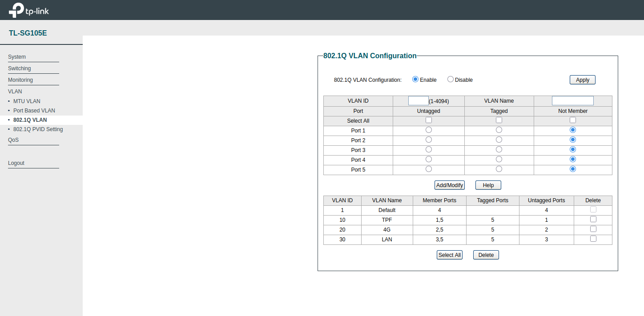Open the Monitoring menu
Screen dimensions: 644x316
point(20,80)
